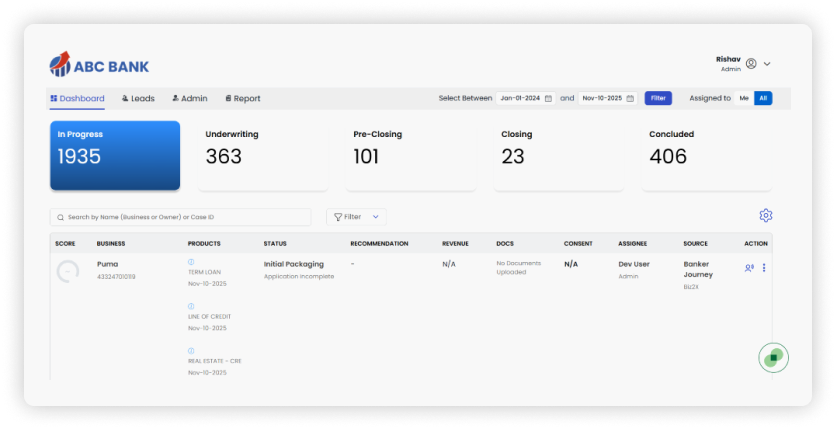The width and height of the screenshot is (836, 430).
Task: Go to the Report tab
Action: coord(242,98)
